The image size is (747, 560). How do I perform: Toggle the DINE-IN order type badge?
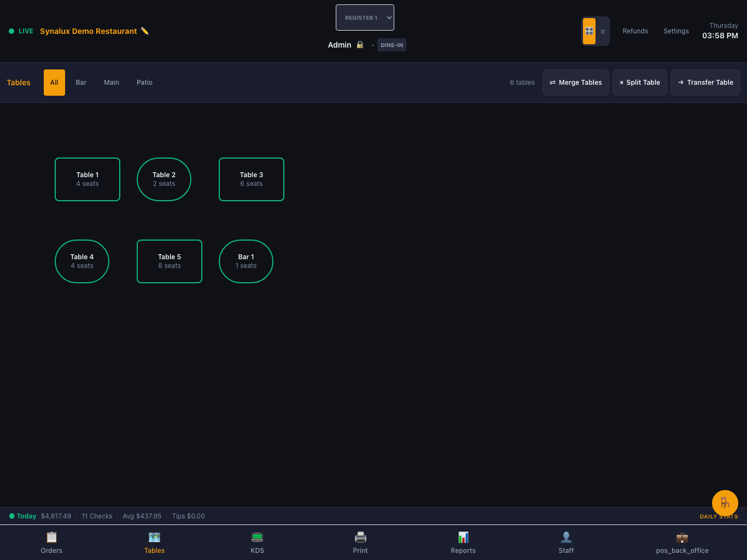392,45
